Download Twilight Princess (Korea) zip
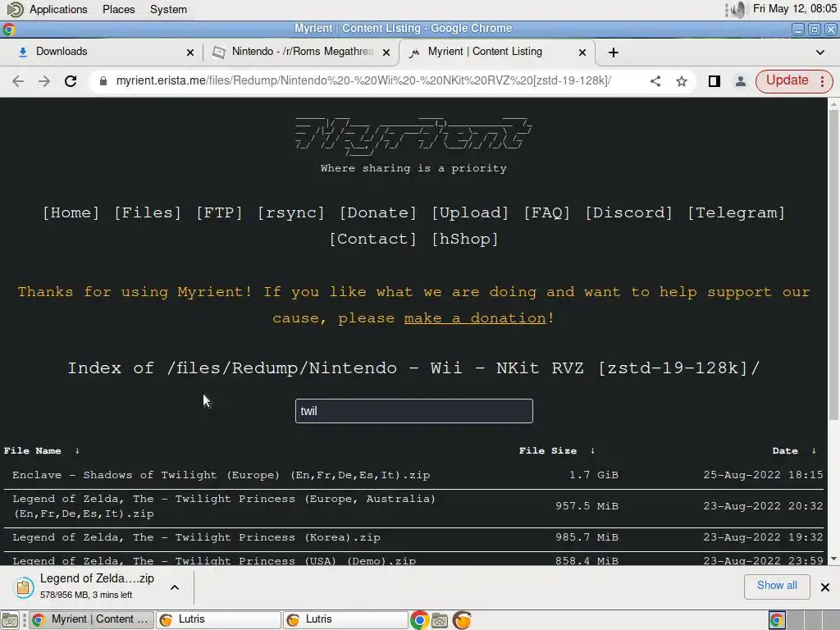The image size is (840, 630). click(196, 537)
